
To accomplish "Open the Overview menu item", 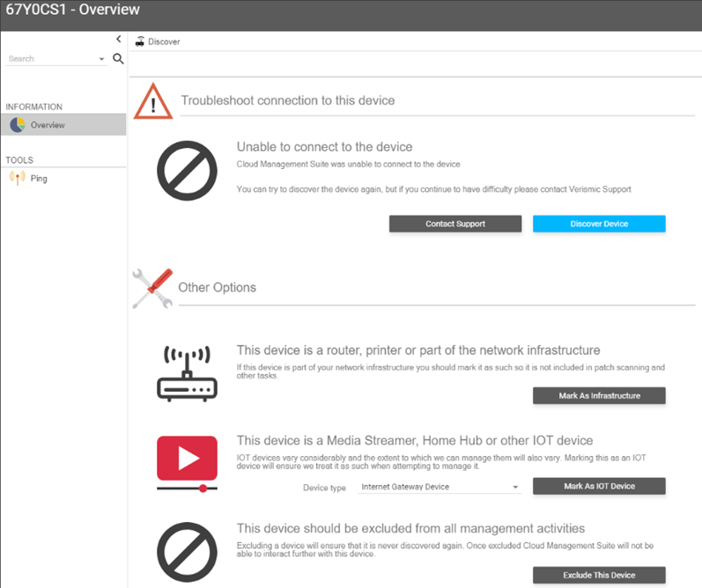I will point(63,125).
